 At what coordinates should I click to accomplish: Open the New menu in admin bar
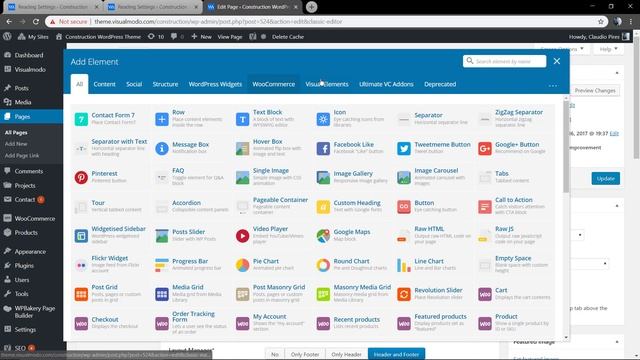click(x=201, y=37)
